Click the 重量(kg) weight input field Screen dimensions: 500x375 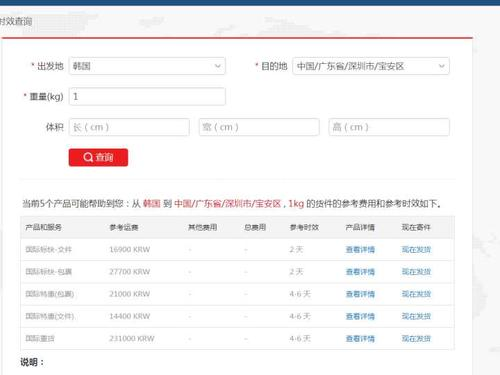pyautogui.click(x=147, y=97)
